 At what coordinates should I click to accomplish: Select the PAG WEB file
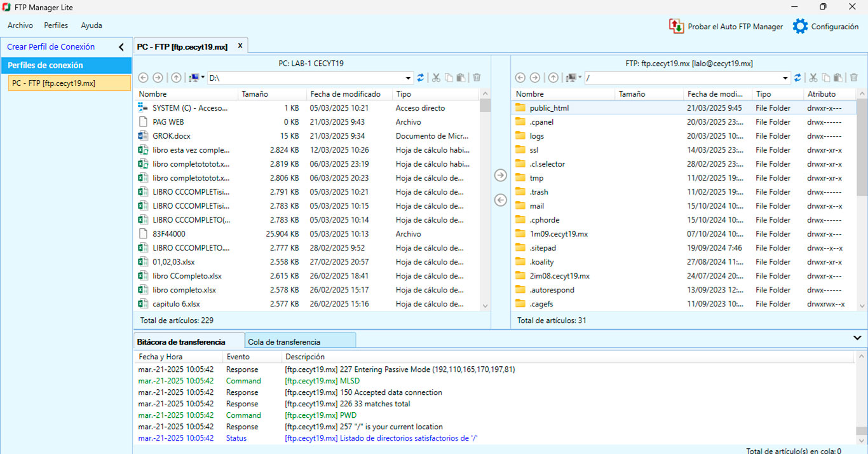308,122
